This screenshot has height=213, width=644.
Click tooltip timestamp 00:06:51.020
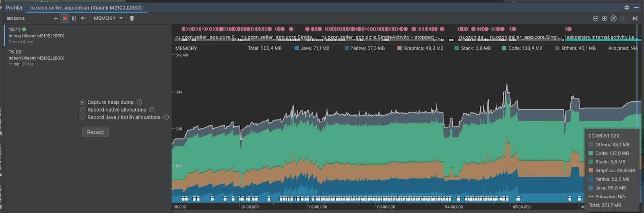point(604,136)
